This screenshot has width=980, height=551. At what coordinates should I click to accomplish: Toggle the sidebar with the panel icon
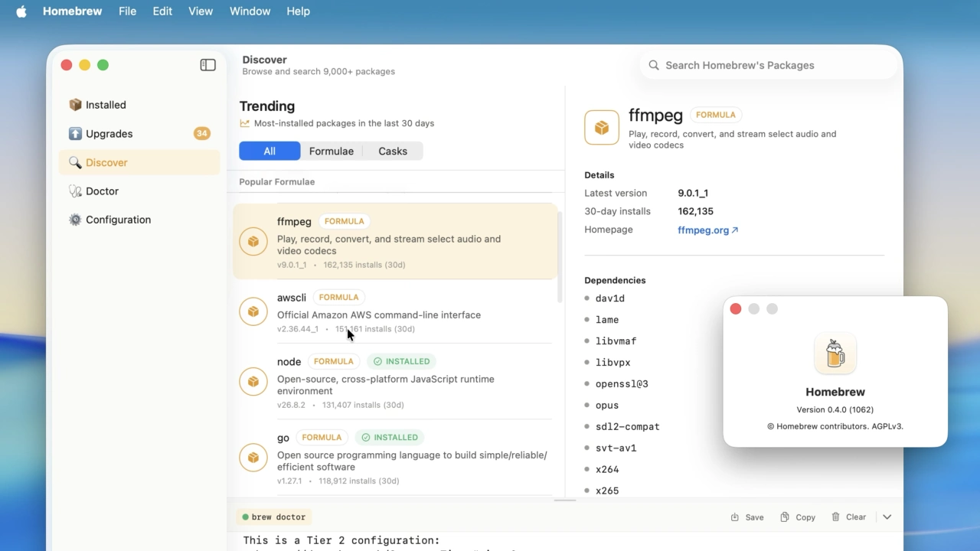pyautogui.click(x=207, y=65)
